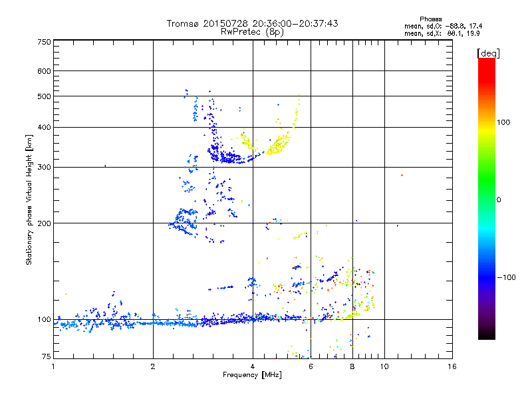Click the plot title 'Tromsø 20150728 20:36:00-20:37:43'

click(x=252, y=23)
